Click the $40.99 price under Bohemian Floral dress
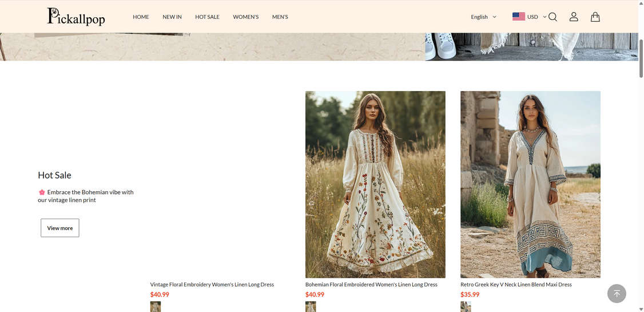 tap(315, 294)
